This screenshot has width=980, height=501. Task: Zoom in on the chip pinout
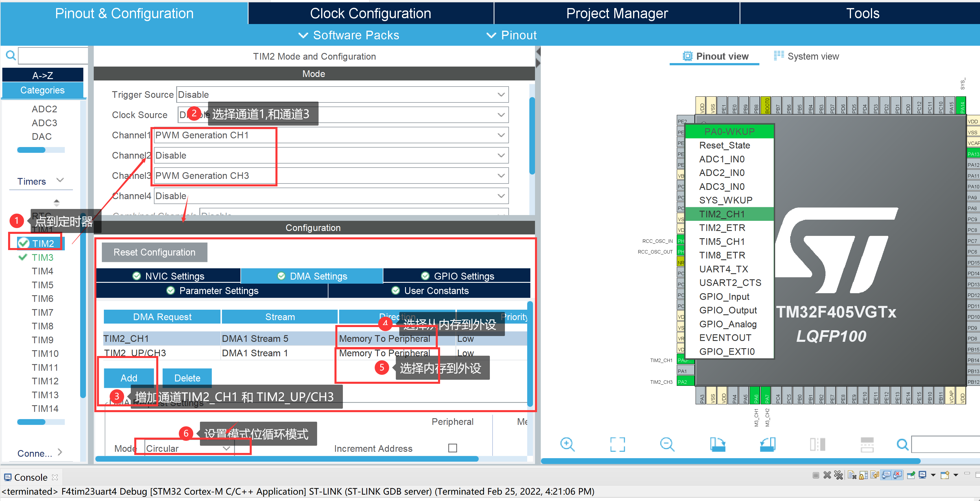pos(567,444)
